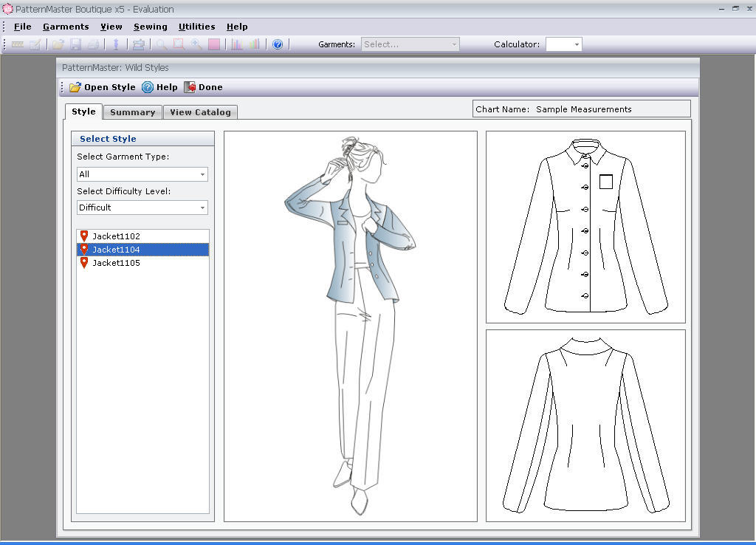Image resolution: width=756 pixels, height=545 pixels.
Task: Click the print toolbar icon
Action: [93, 44]
